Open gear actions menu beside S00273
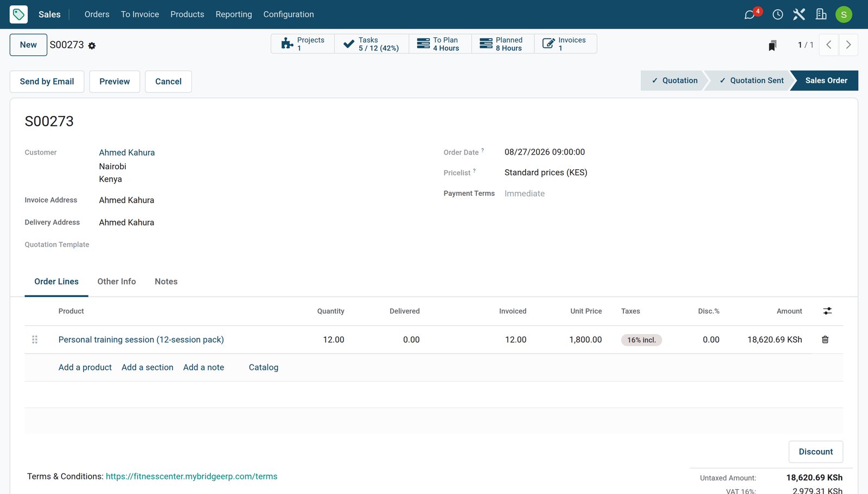The width and height of the screenshot is (868, 494). (x=92, y=46)
